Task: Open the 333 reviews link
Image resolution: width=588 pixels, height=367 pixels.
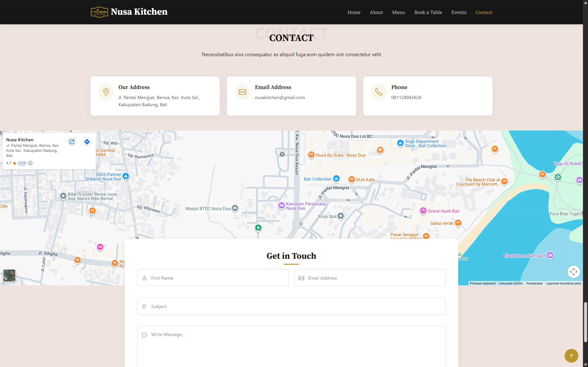Action: [x=22, y=163]
